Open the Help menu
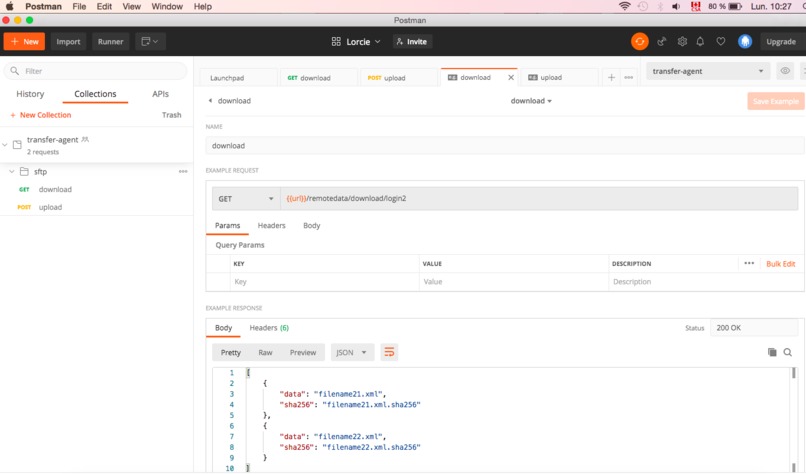 (203, 6)
